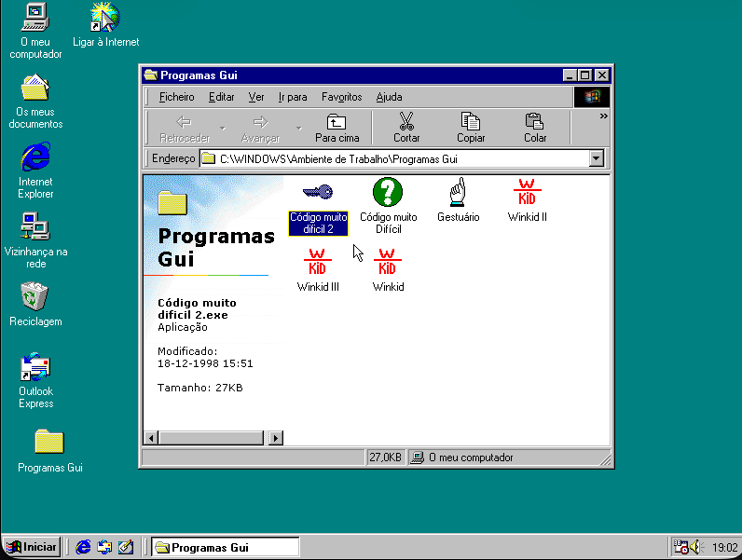
Task: Click the Colar clipboard toolbar button
Action: (x=535, y=127)
